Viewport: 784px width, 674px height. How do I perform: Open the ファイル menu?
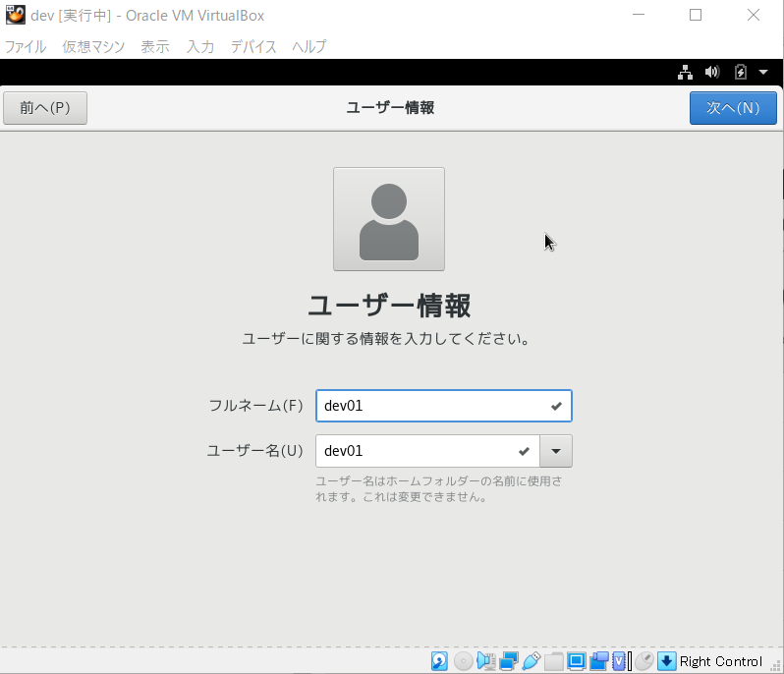pos(25,46)
